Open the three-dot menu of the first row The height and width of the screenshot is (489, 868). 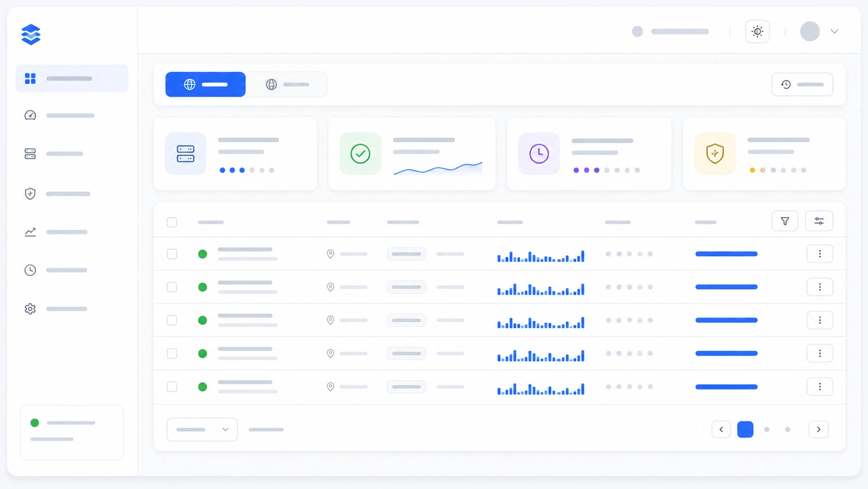click(x=820, y=254)
